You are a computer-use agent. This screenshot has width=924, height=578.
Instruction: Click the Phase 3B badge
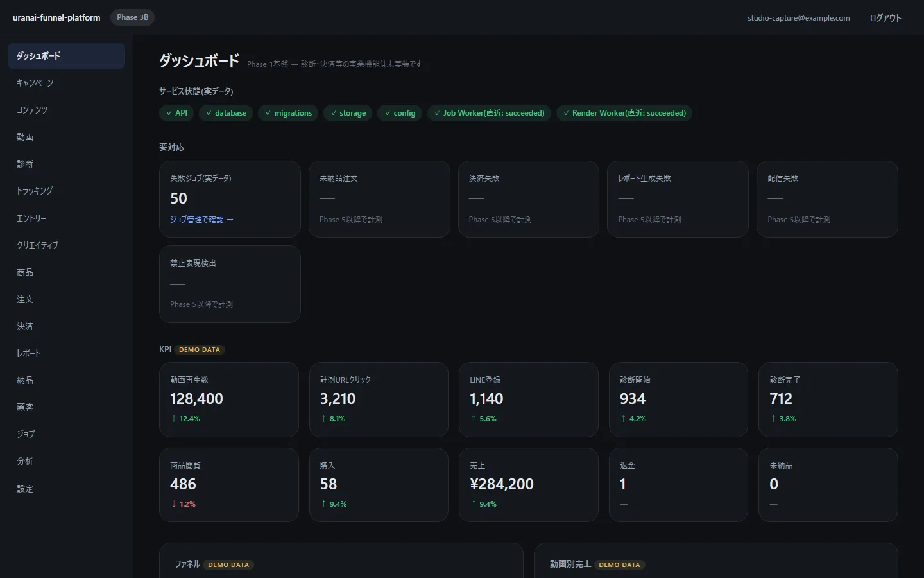[x=133, y=17]
